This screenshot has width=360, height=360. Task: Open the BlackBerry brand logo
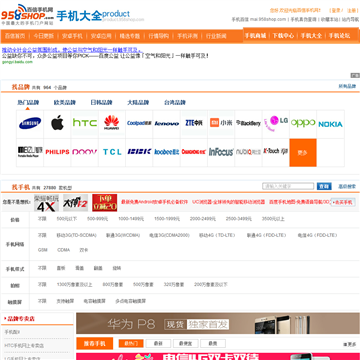click(x=248, y=123)
